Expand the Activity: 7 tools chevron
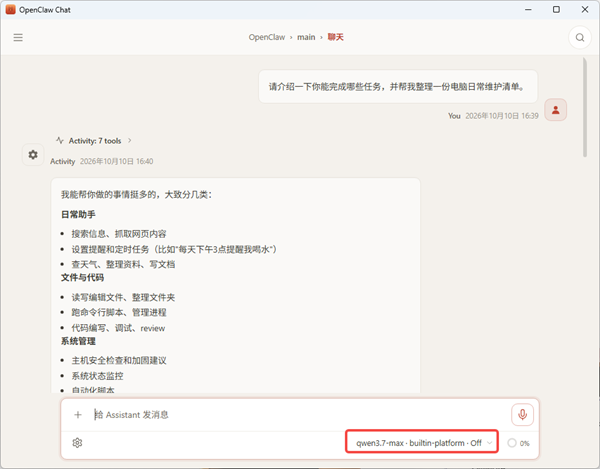Image resolution: width=600 pixels, height=469 pixels. click(x=130, y=140)
